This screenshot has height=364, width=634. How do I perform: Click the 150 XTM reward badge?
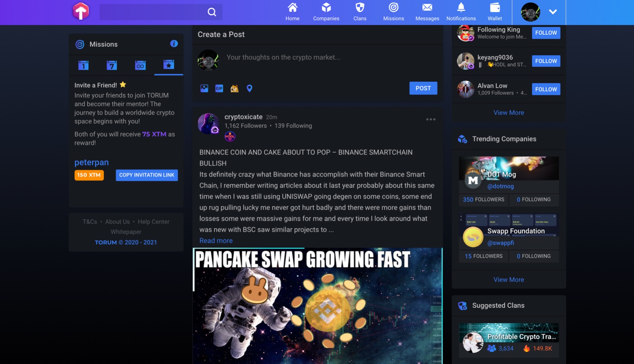89,175
